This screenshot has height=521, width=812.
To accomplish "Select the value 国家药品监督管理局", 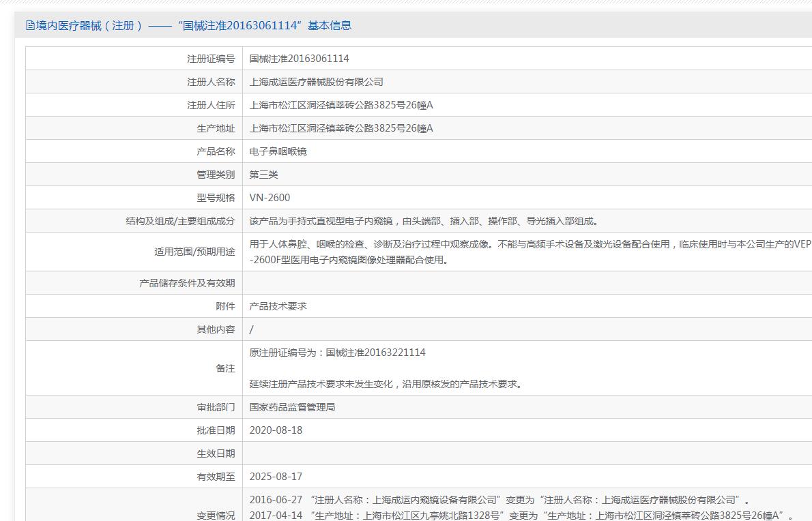I will (292, 407).
